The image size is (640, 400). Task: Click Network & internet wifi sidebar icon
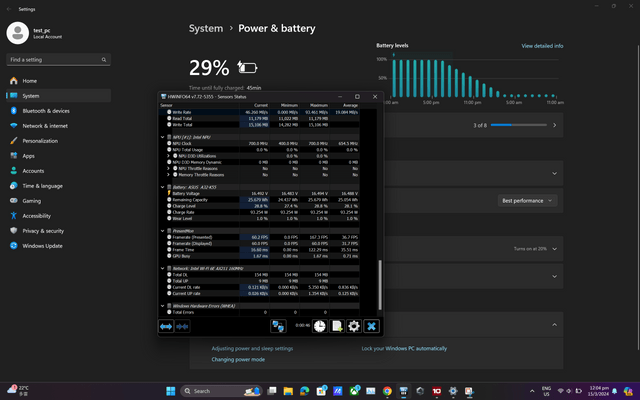[13, 126]
